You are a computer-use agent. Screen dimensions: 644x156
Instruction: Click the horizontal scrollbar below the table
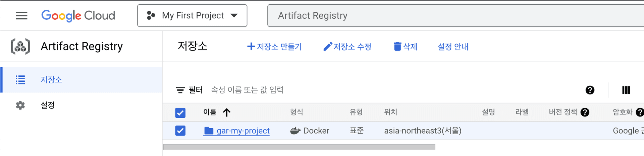coord(299,147)
